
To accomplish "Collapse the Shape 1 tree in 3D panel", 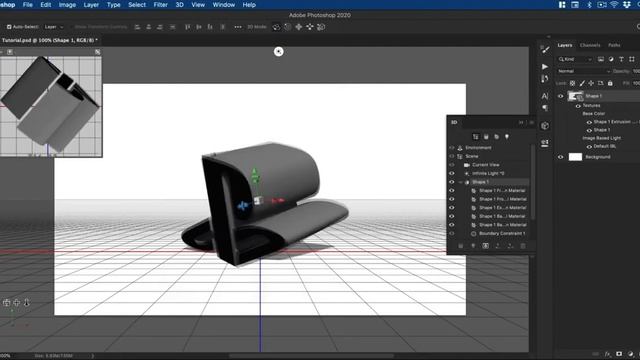I will point(461,182).
